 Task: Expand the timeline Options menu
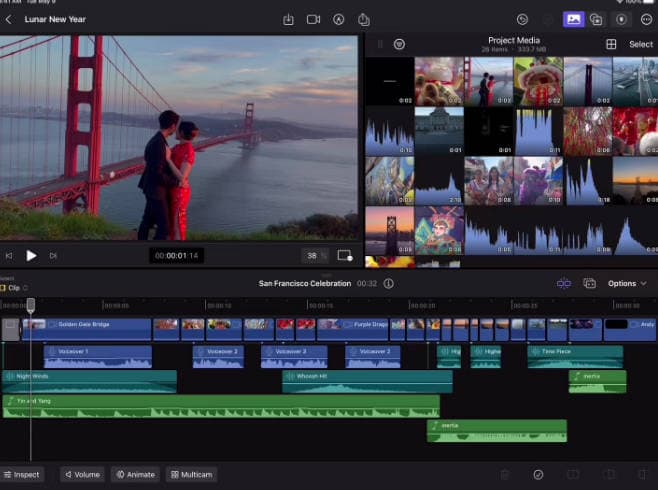627,284
